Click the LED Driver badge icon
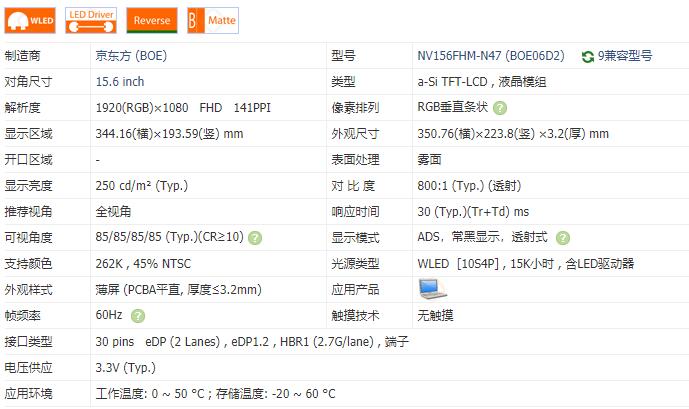Image resolution: width=689 pixels, height=409 pixels. click(91, 20)
